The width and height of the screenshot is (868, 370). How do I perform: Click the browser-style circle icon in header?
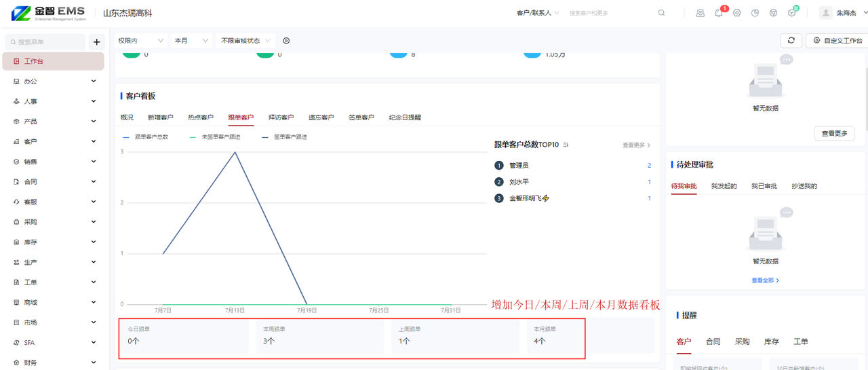pos(773,13)
